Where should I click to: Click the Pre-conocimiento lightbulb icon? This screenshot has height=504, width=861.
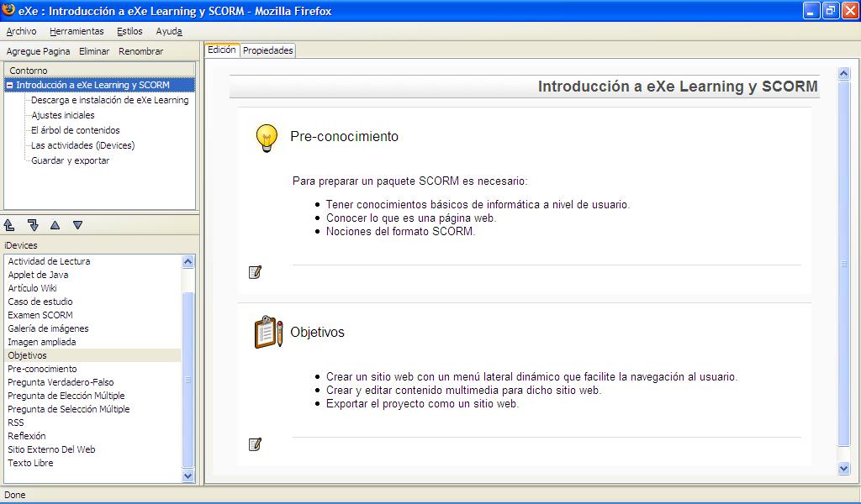pyautogui.click(x=267, y=137)
